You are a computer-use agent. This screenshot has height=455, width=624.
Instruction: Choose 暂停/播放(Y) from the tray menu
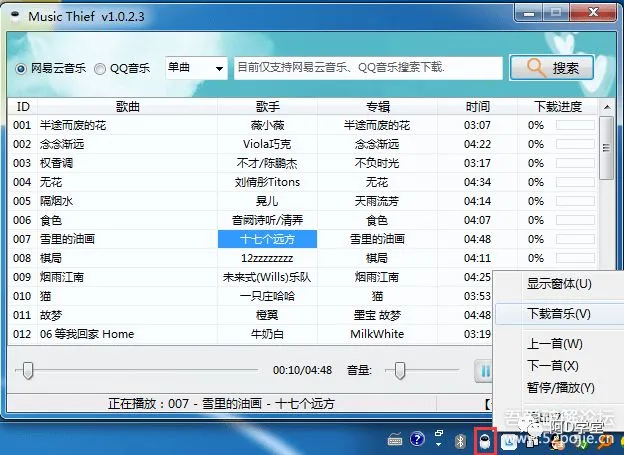click(x=560, y=387)
